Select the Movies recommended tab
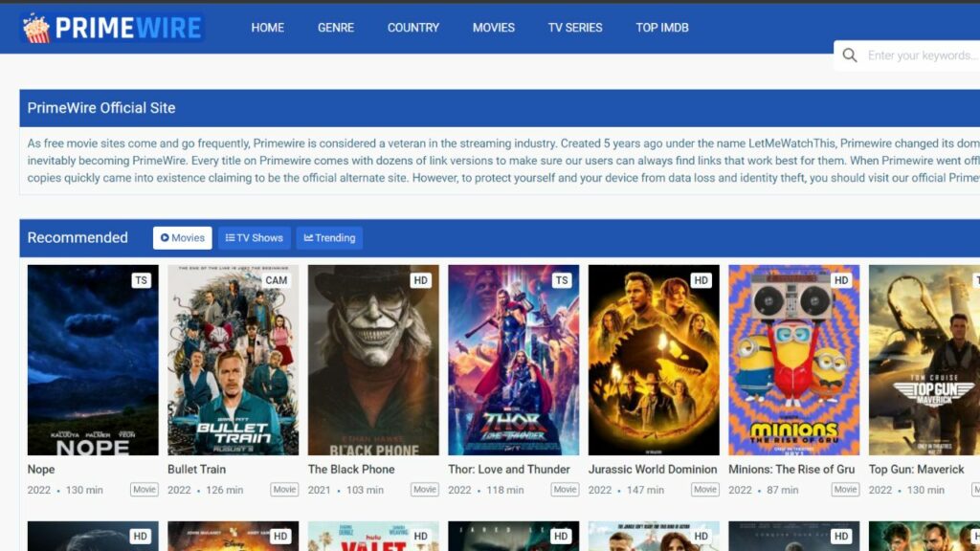 [183, 238]
